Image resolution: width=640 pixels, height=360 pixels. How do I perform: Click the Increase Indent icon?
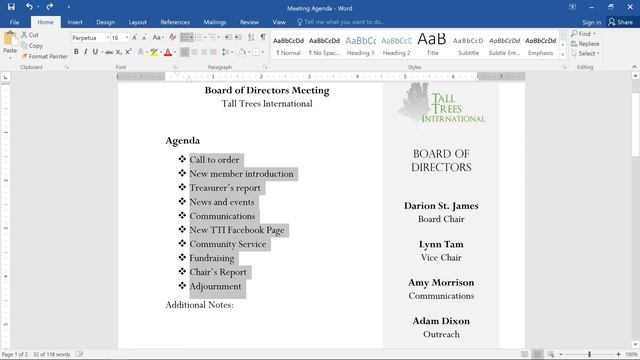(x=238, y=38)
